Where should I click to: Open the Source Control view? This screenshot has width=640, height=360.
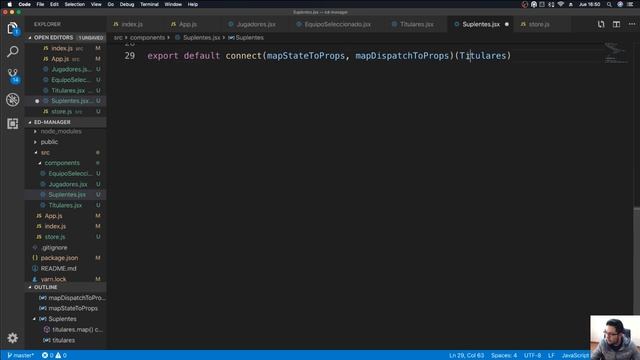pyautogui.click(x=13, y=75)
